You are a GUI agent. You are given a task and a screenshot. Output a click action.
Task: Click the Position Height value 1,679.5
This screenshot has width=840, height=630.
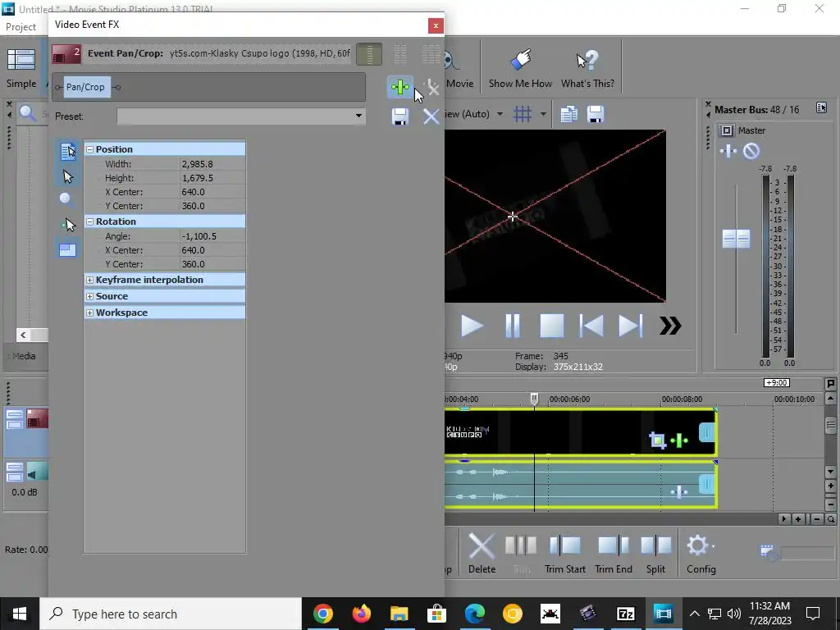(x=212, y=178)
